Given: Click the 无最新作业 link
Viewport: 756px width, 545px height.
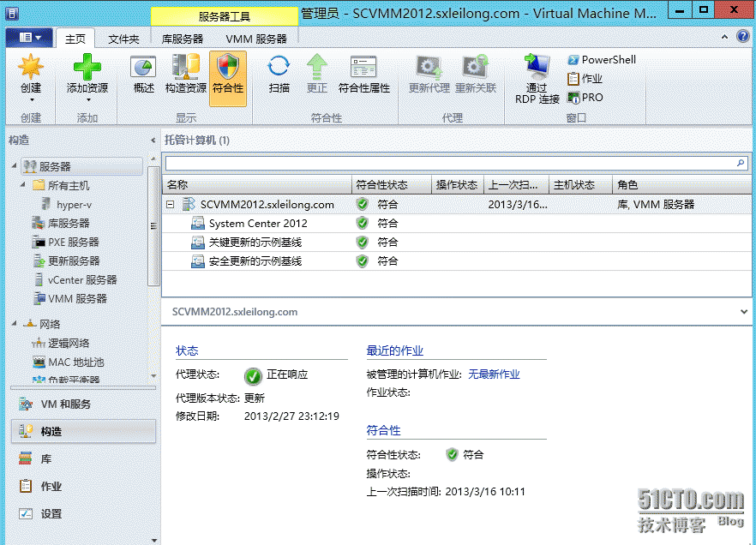Looking at the screenshot, I should [494, 374].
